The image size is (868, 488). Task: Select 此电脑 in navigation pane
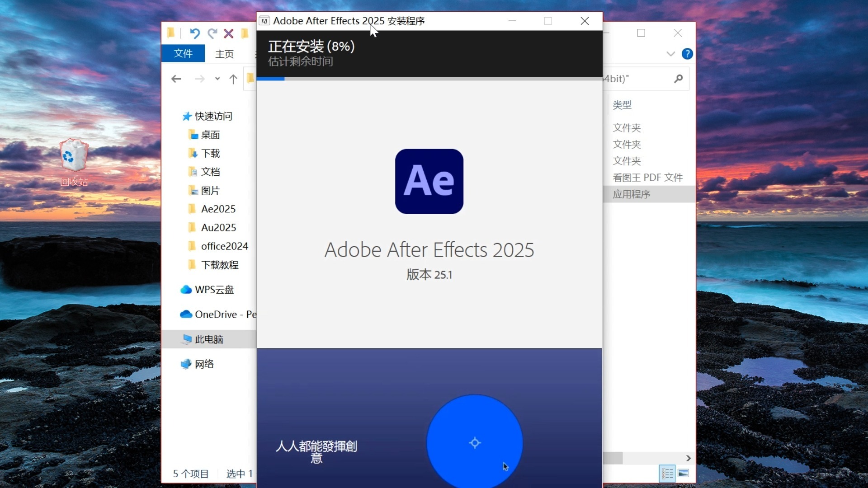click(x=209, y=339)
